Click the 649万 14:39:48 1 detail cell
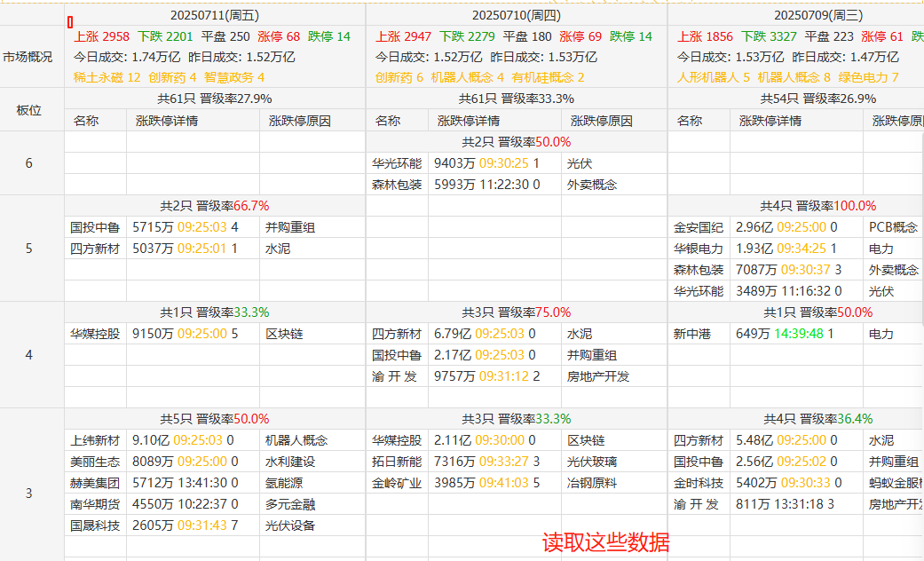The height and width of the screenshot is (561, 924). (x=785, y=334)
